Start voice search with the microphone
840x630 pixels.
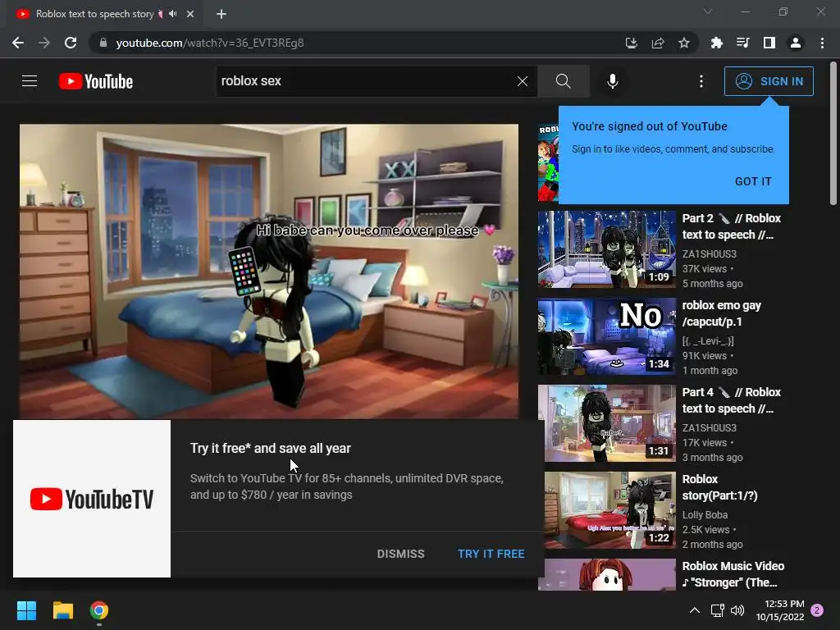click(x=612, y=81)
